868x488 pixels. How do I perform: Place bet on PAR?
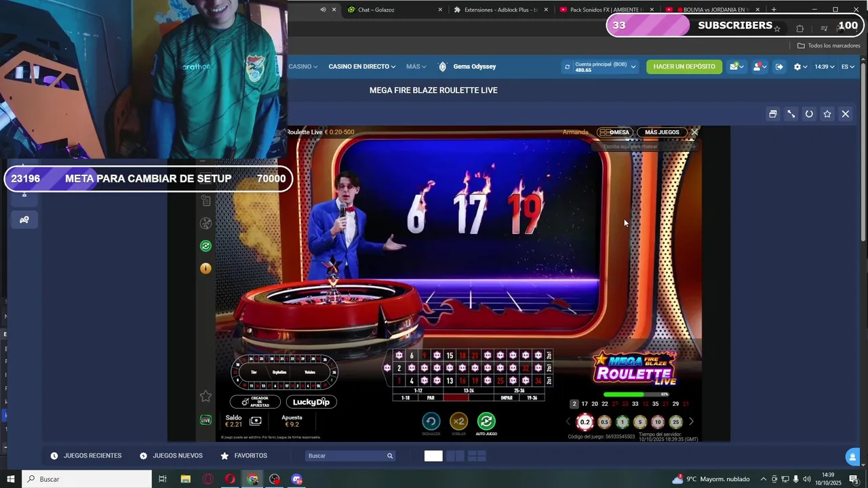(431, 398)
